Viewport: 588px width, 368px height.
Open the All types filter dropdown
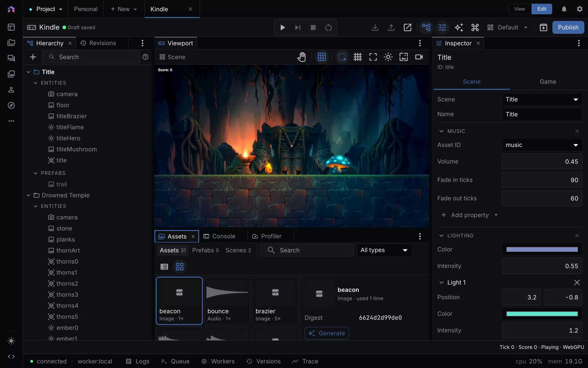(x=384, y=250)
